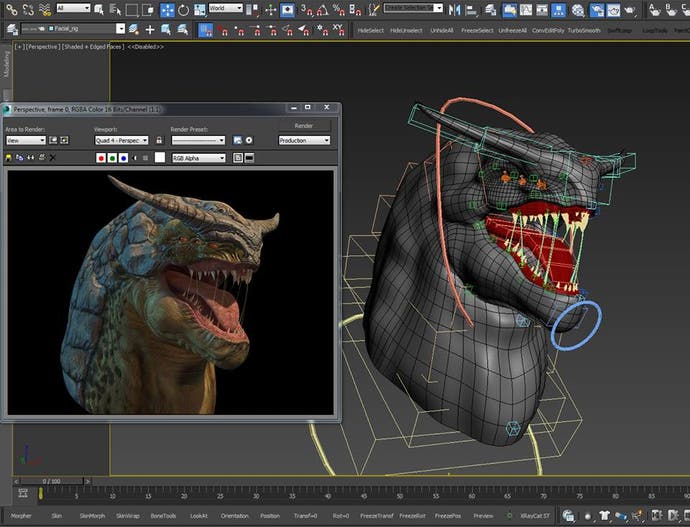Click the Create New Layer plus icon
This screenshot has width=690, height=527.
(x=150, y=29)
